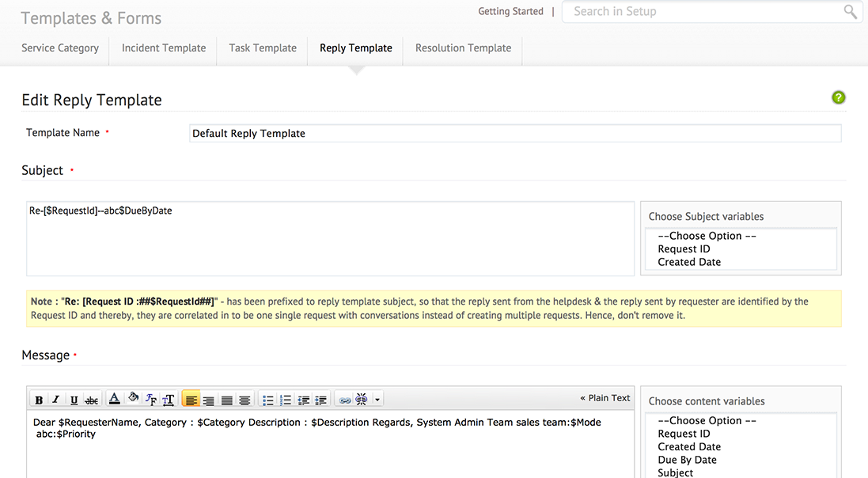This screenshot has height=478, width=868.
Task: Click the Getting Started link
Action: tap(510, 11)
